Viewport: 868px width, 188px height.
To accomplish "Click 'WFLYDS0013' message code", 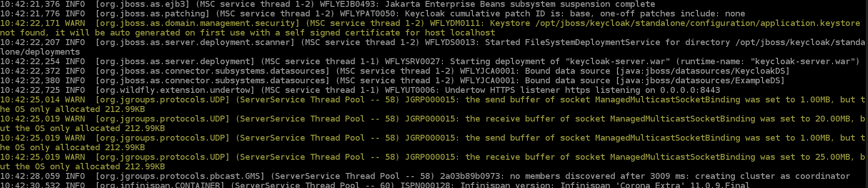I will [450, 42].
